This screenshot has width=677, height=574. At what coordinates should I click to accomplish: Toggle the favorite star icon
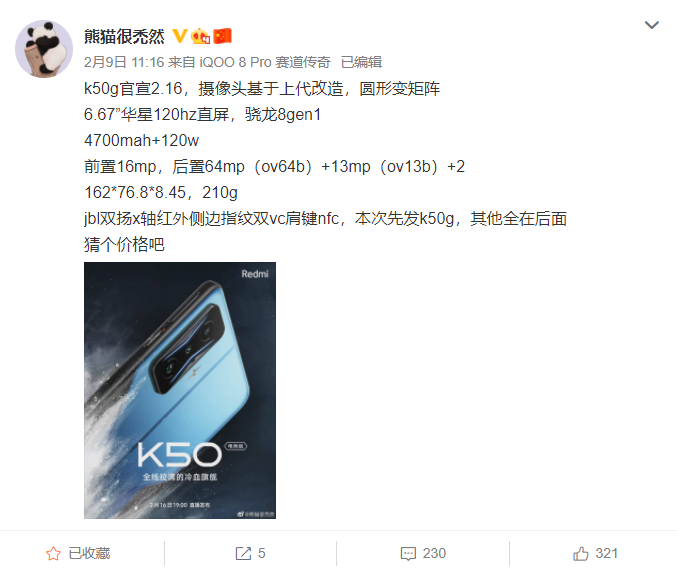point(54,553)
